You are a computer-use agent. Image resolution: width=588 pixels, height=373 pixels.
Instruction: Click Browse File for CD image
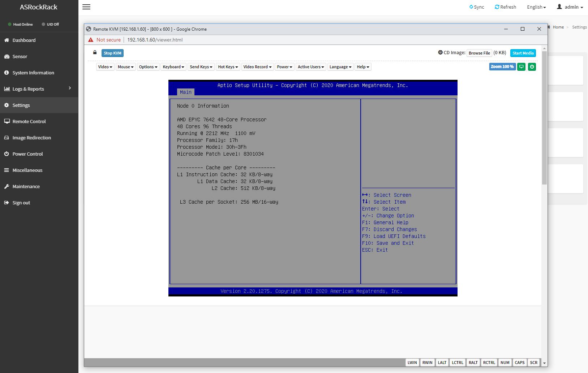point(479,53)
